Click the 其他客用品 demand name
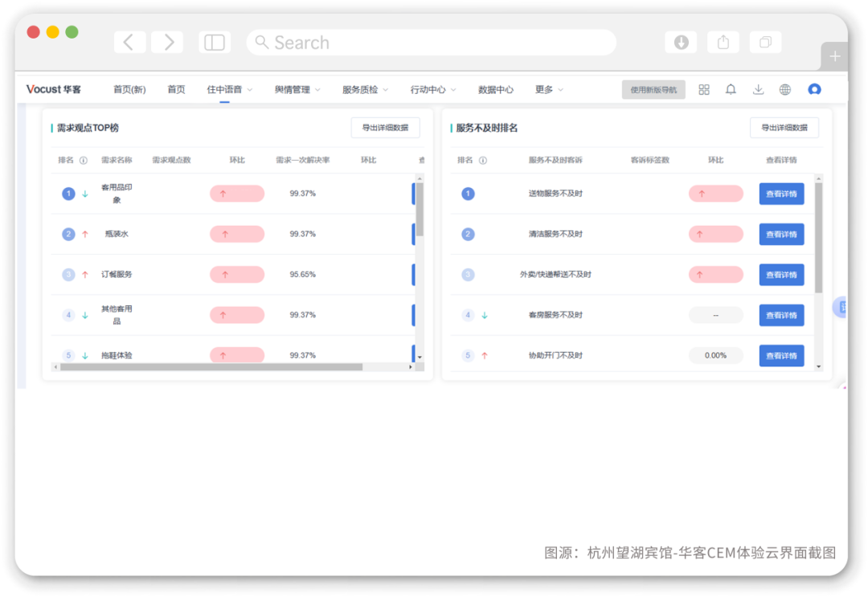This screenshot has width=868, height=597. [117, 315]
